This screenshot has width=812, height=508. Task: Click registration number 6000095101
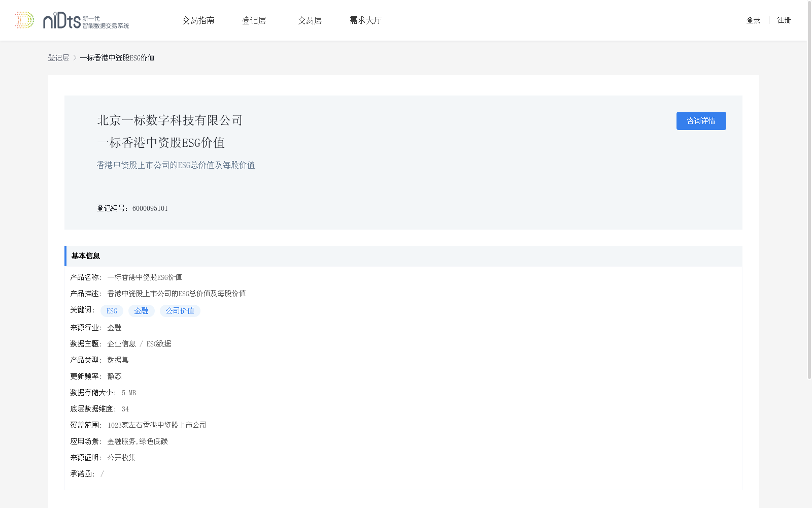pos(150,208)
